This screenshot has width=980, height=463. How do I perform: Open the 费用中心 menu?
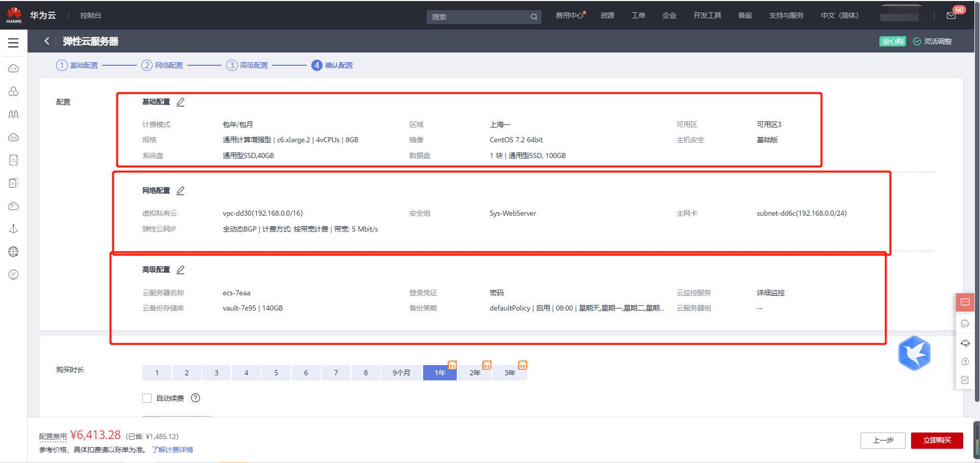[x=569, y=16]
